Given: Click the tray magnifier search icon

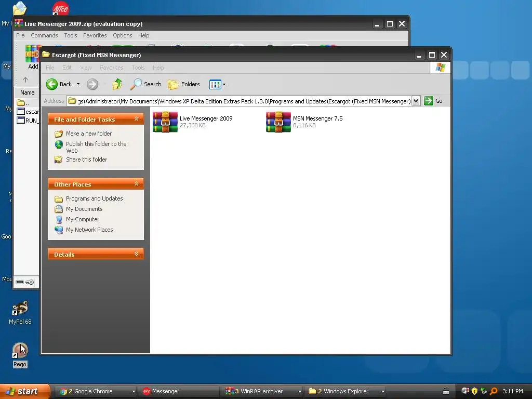Looking at the screenshot, I should [494, 391].
